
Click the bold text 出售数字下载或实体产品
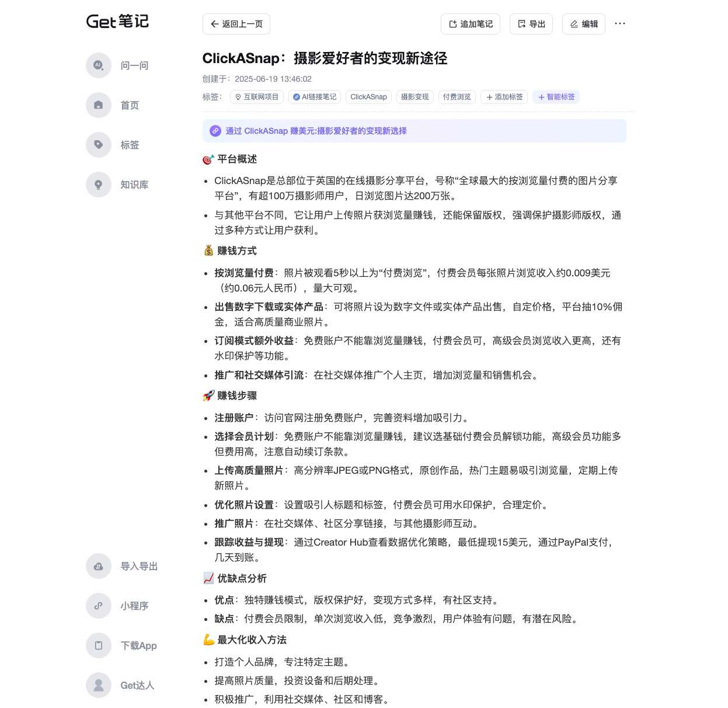tap(269, 307)
